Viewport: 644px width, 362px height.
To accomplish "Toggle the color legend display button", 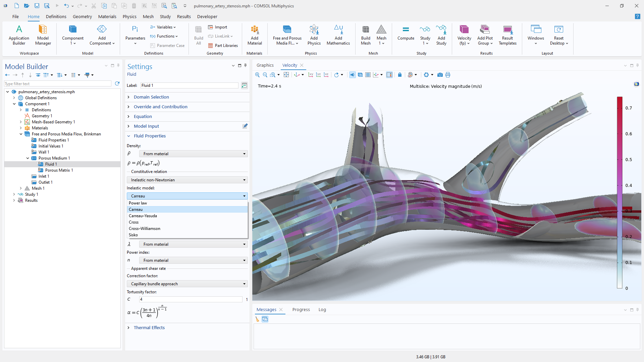I will [x=389, y=75].
